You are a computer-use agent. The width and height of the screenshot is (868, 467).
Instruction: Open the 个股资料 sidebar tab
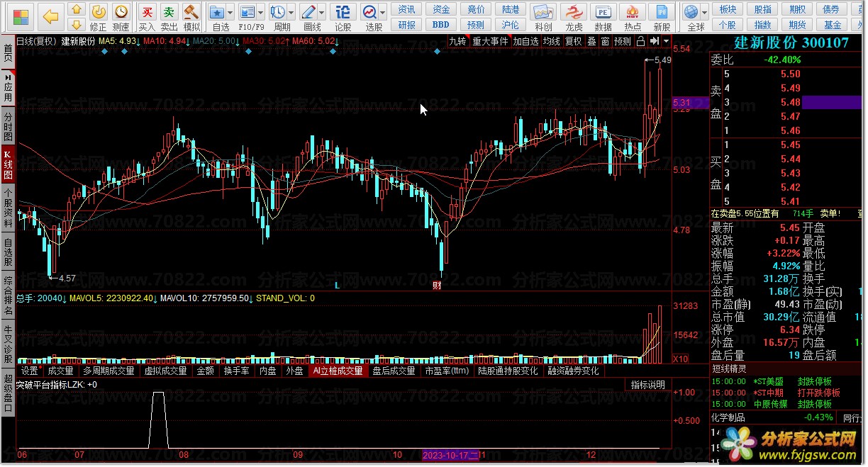(8, 207)
